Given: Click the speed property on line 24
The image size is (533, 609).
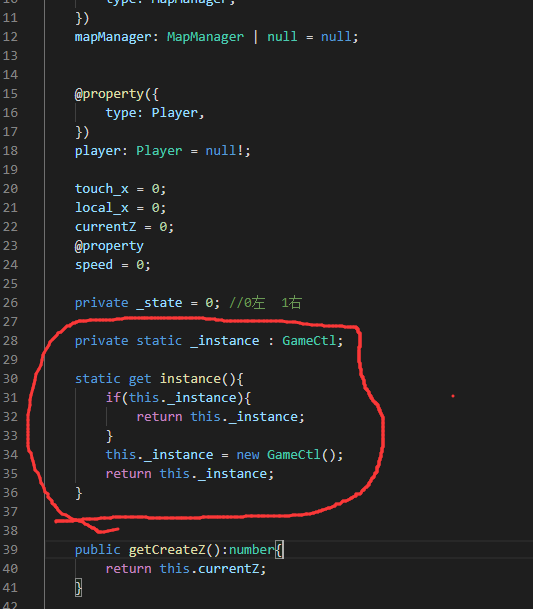Looking at the screenshot, I should [x=94, y=265].
